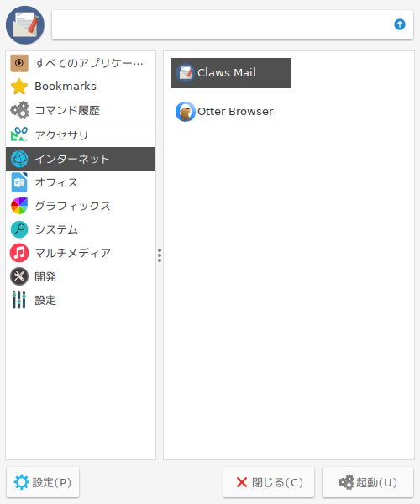
Task: Open the 設定(P) settings button
Action: tap(43, 482)
